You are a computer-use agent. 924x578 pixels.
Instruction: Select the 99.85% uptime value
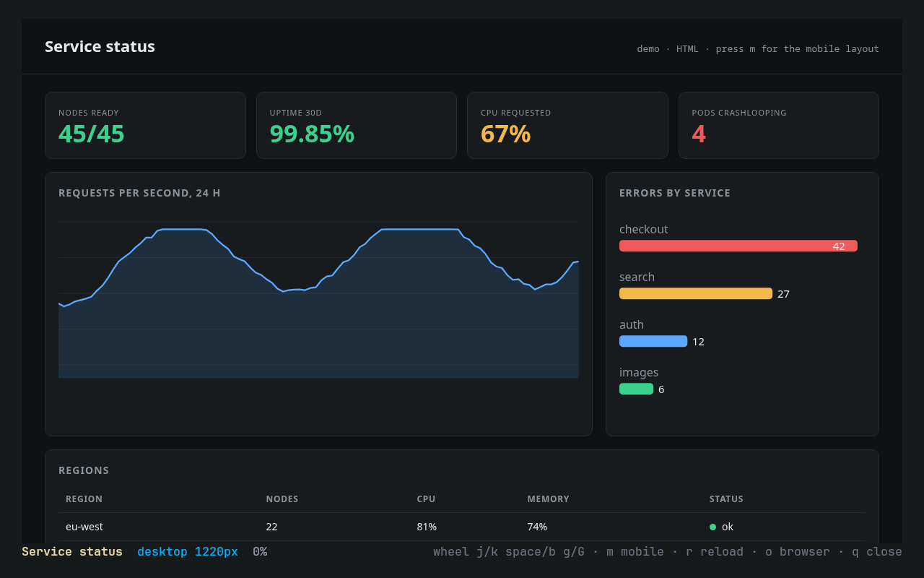(312, 134)
